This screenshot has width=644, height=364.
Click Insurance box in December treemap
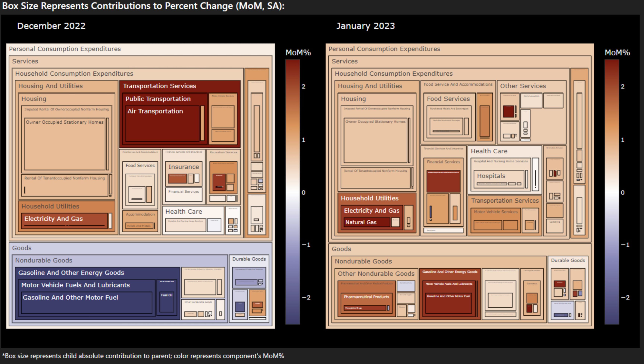(x=183, y=167)
